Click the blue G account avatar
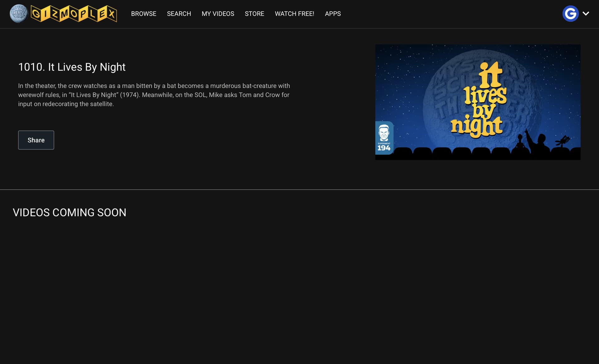The width and height of the screenshot is (599, 364). tap(570, 14)
